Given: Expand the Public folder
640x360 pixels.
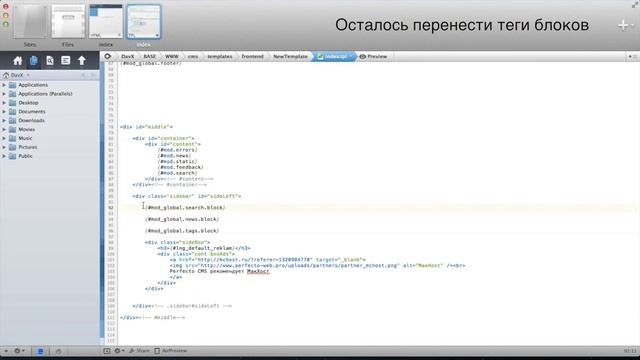Looking at the screenshot, I should (x=4, y=156).
